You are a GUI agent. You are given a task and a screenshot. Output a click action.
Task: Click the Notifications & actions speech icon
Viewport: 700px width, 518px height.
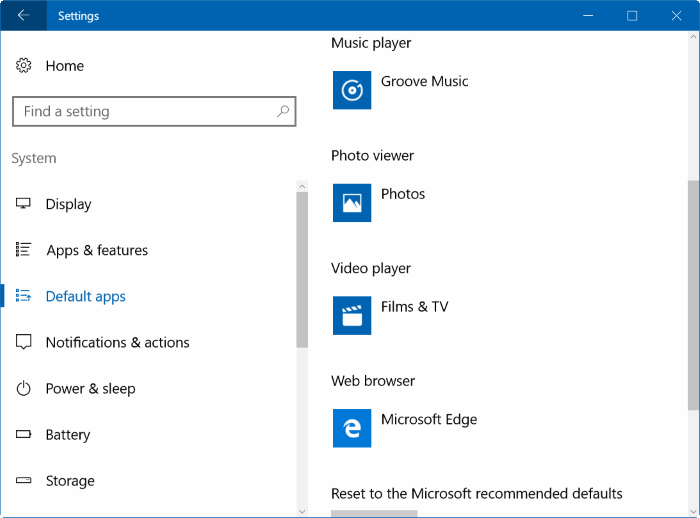pos(23,342)
